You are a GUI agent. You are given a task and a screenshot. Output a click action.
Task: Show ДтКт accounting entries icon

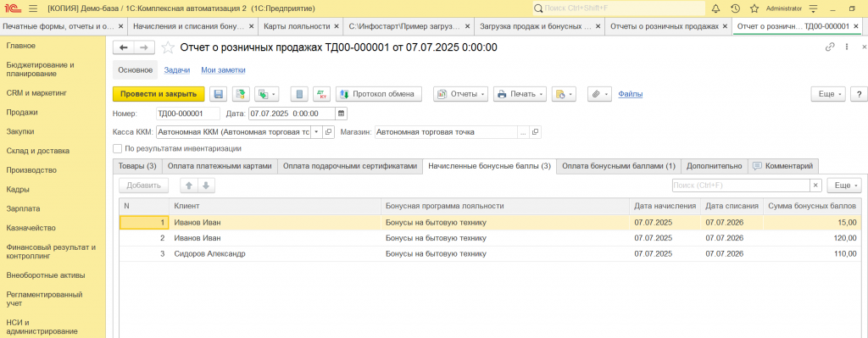click(322, 94)
